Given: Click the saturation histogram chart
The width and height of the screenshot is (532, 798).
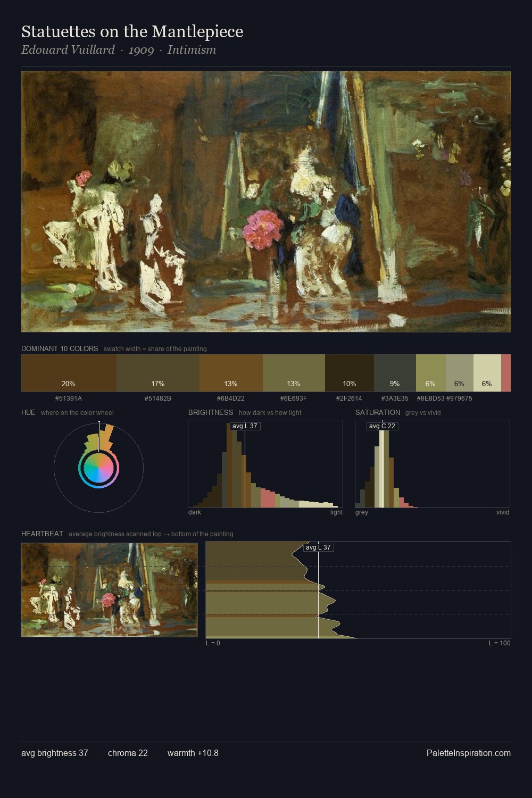Looking at the screenshot, I should coord(433,464).
